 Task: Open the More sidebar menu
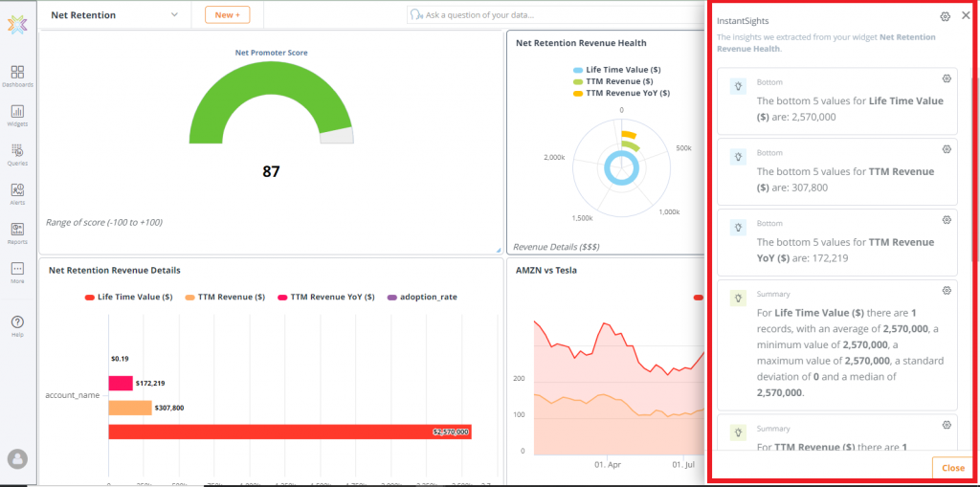pyautogui.click(x=17, y=273)
